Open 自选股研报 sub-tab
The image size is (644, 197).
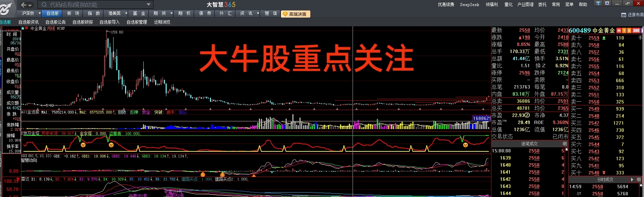coord(82,22)
